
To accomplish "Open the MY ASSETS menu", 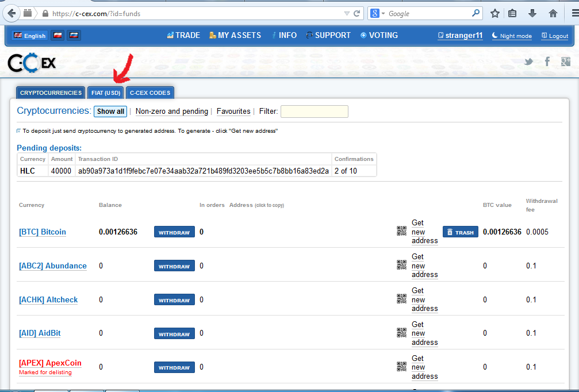I will [235, 35].
